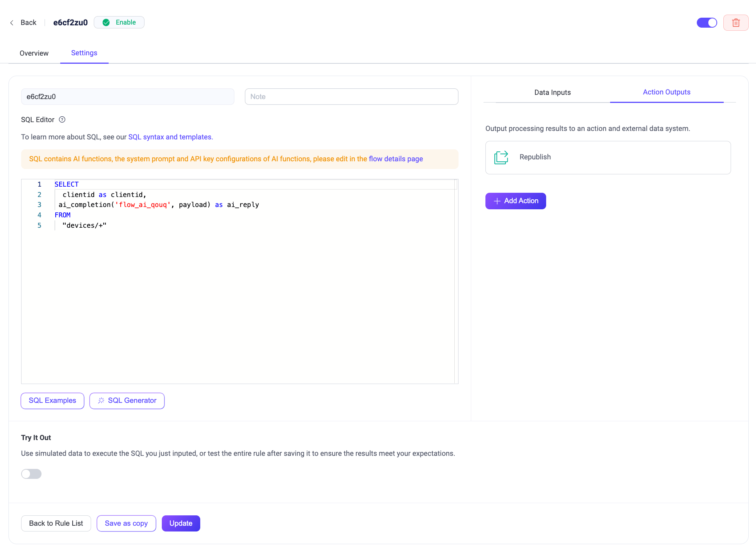
Task: Click the Republish action output icon
Action: (x=500, y=157)
